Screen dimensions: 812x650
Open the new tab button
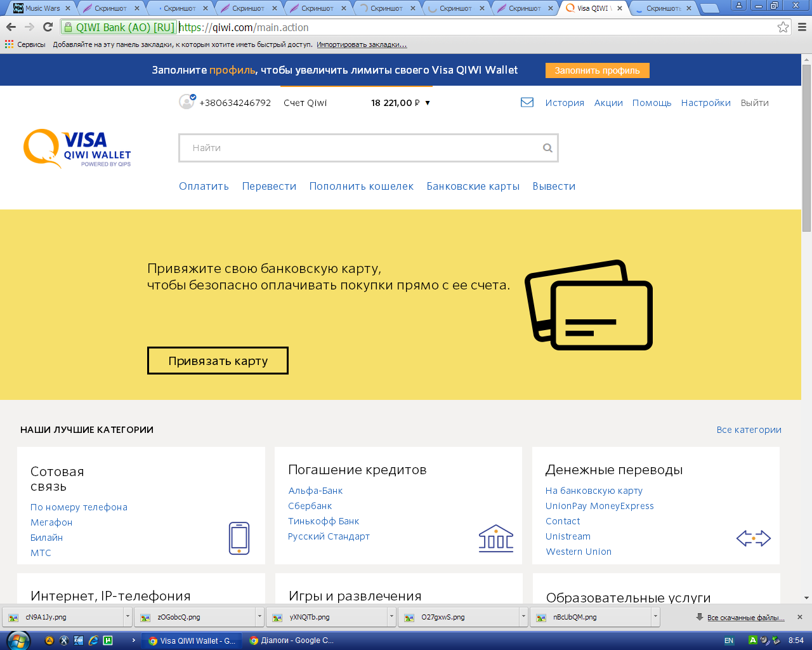[710, 8]
